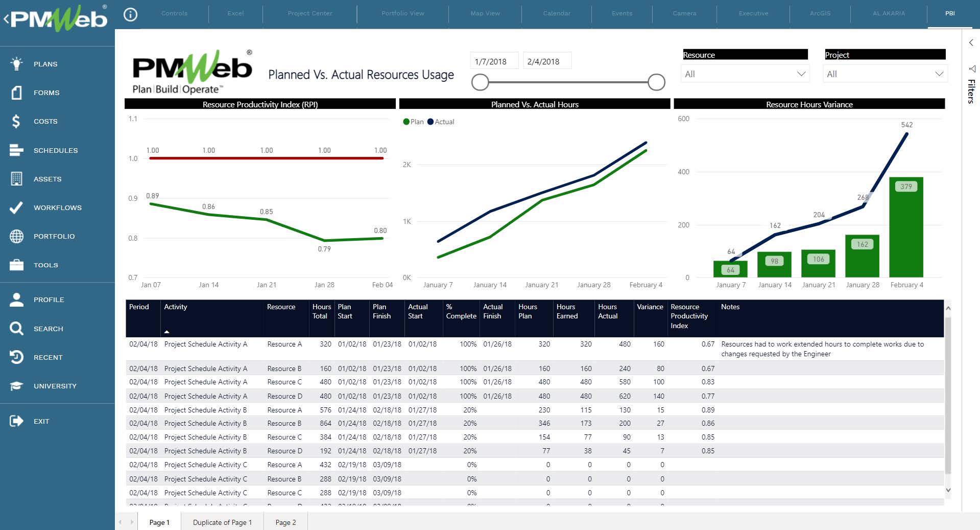
Task: Click the Workflows checkmark icon
Action: coord(16,208)
